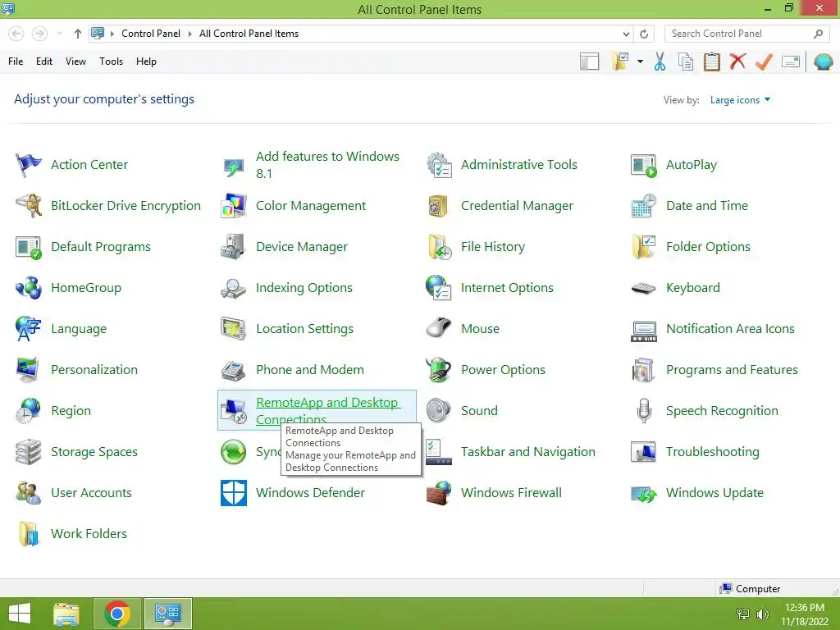Open the Language globe icon

(x=29, y=329)
